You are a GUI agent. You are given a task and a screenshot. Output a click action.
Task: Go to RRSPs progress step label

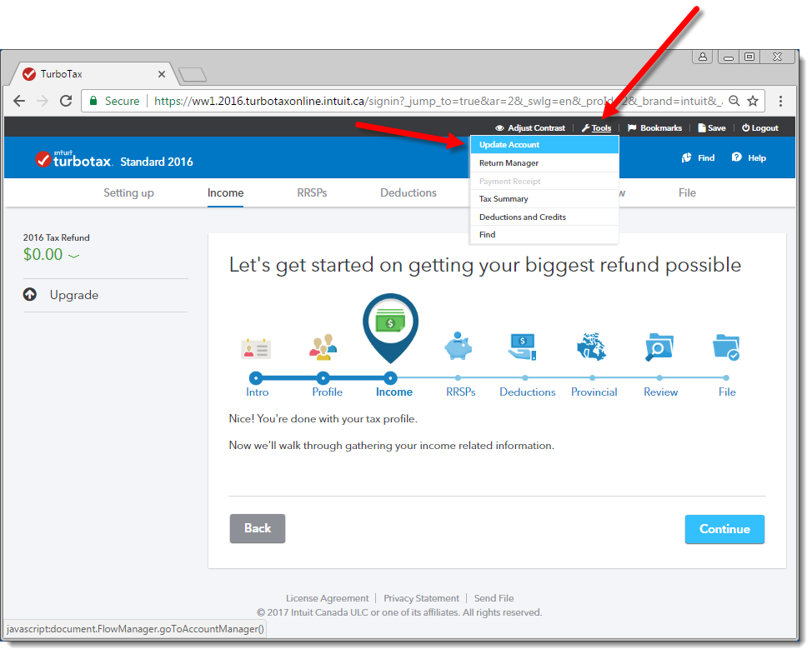coord(461,392)
